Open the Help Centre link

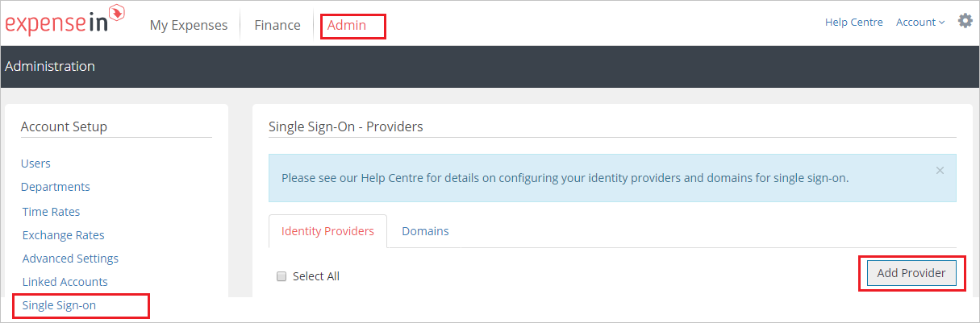(x=854, y=23)
